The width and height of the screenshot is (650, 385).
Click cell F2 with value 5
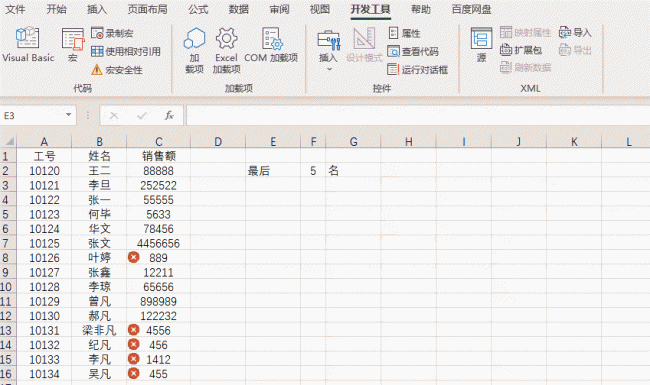[313, 171]
